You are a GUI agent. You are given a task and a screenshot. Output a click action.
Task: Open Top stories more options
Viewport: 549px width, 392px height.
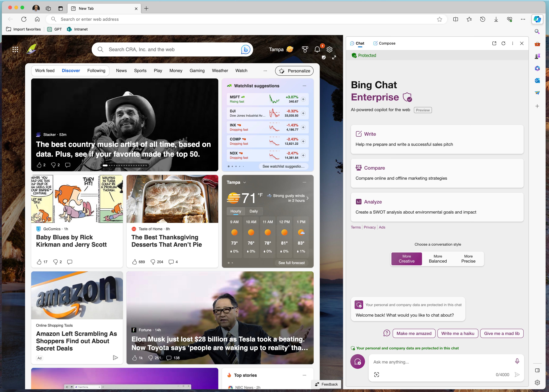click(x=304, y=375)
